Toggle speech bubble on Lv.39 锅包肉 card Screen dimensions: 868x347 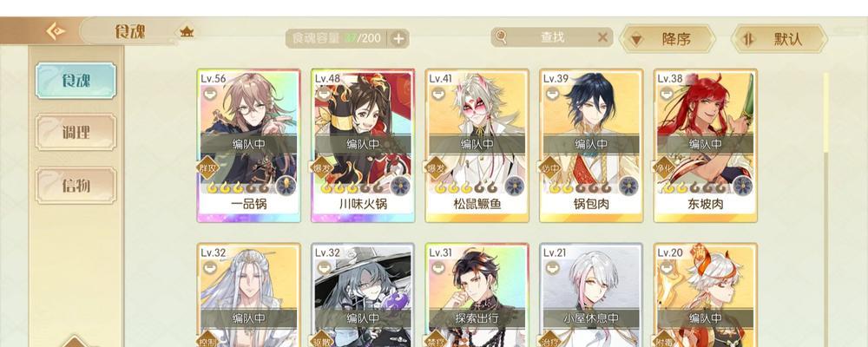pyautogui.click(x=552, y=94)
